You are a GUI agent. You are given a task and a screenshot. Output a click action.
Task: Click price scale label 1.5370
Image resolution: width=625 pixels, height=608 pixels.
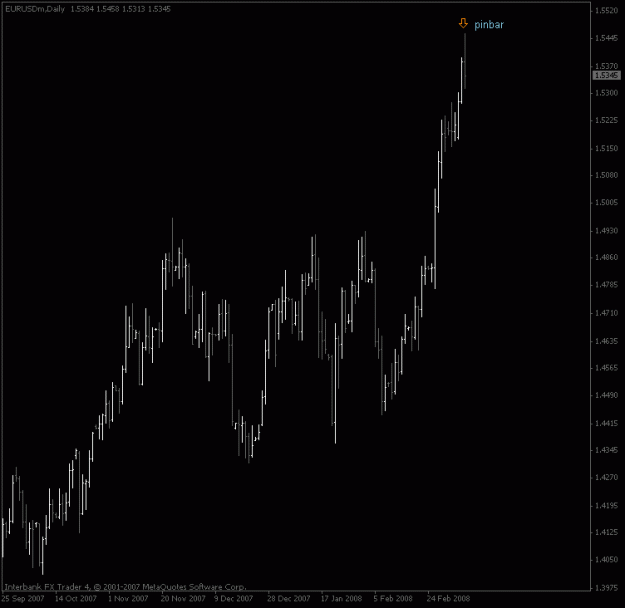pos(606,66)
